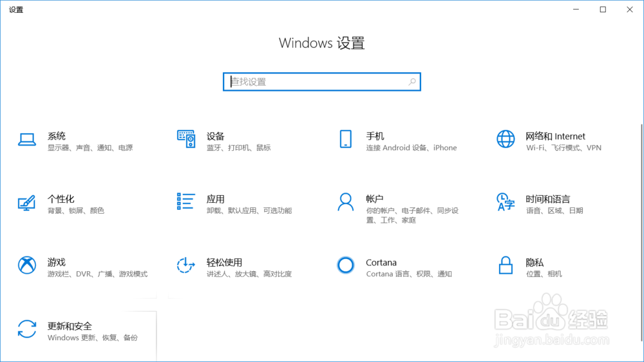Click the 隐私 padlock icon
The width and height of the screenshot is (644, 362).
pos(506,265)
